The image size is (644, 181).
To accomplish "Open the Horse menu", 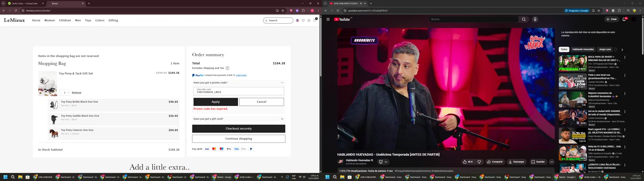I will pos(36,20).
